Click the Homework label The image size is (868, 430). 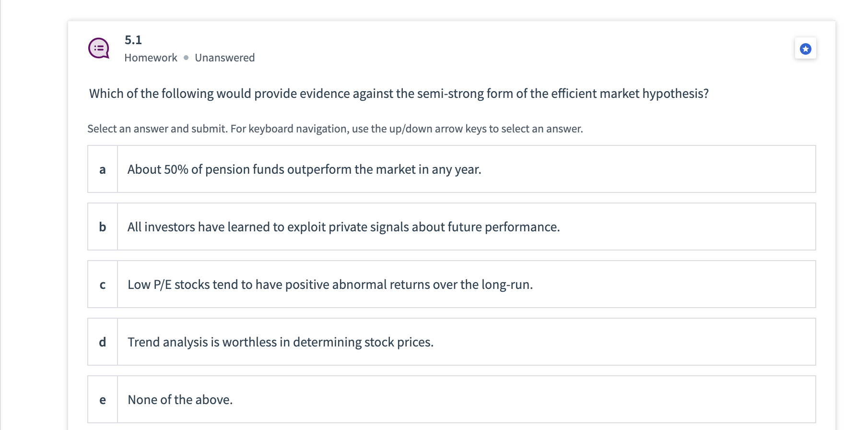tap(151, 58)
